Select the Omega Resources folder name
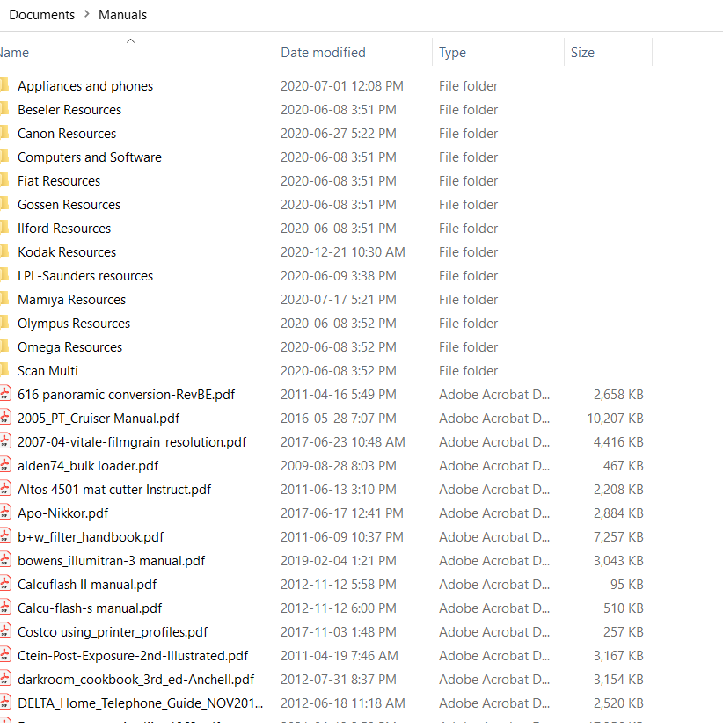 70,346
